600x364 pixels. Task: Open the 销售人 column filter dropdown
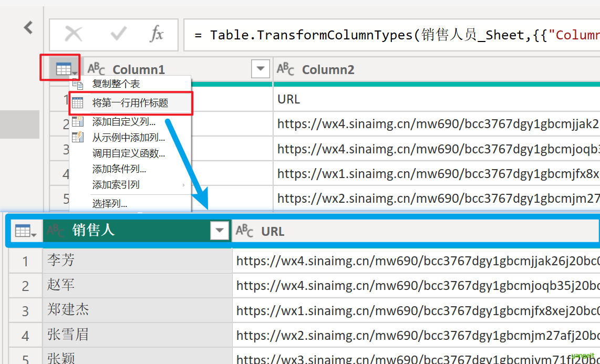pyautogui.click(x=220, y=231)
